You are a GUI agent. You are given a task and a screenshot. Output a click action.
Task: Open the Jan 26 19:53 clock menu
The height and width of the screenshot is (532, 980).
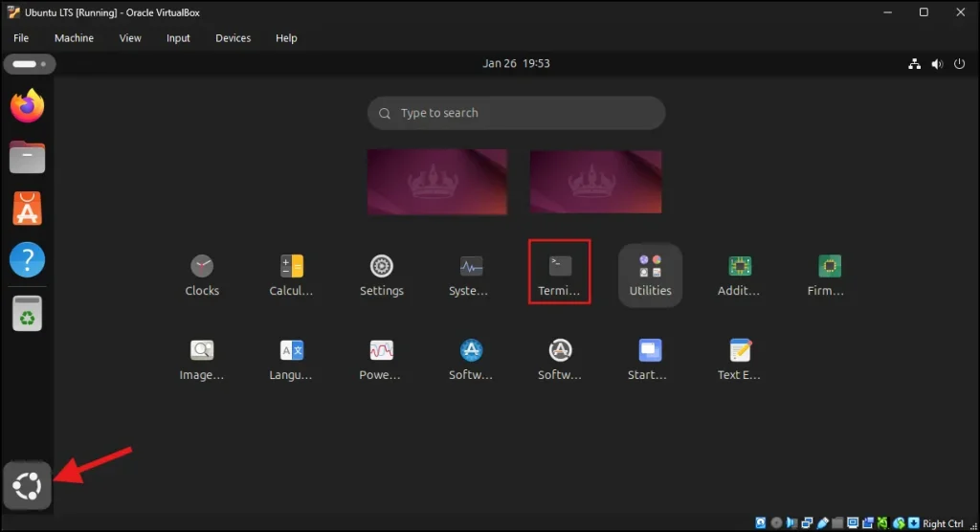(516, 63)
